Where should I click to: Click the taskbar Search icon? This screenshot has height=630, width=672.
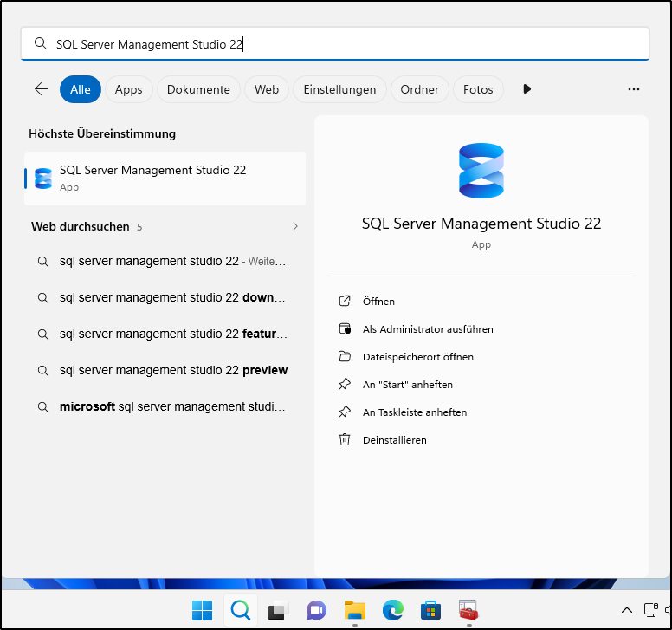(x=241, y=610)
